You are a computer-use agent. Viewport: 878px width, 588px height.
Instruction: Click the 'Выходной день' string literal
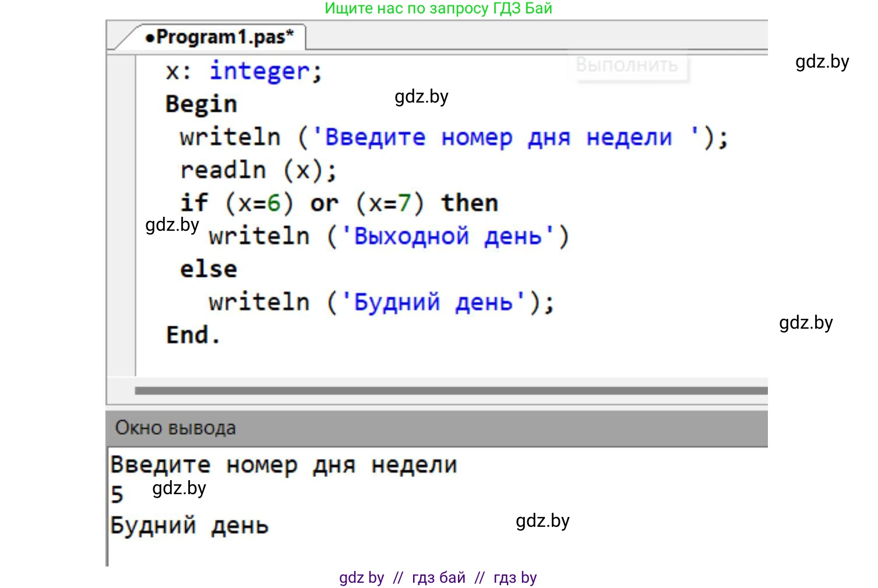(447, 237)
